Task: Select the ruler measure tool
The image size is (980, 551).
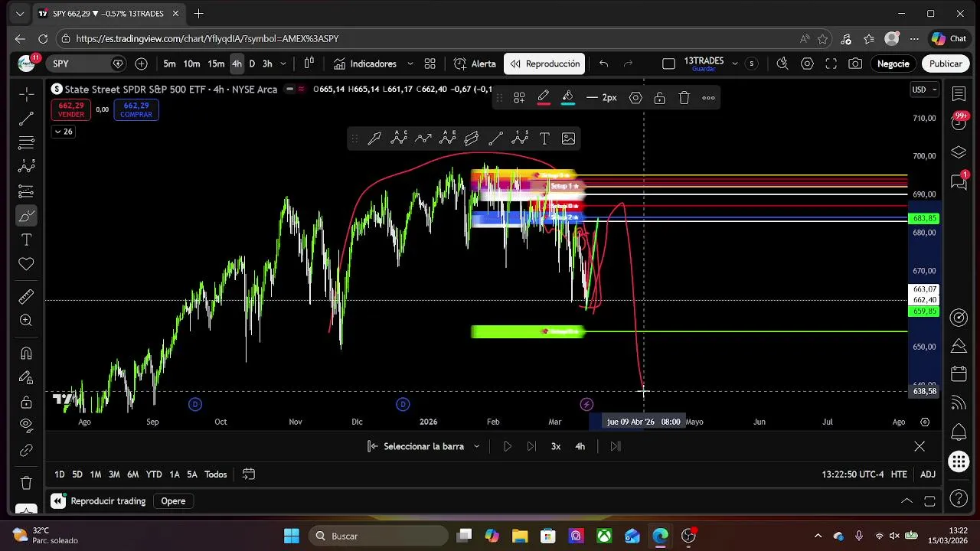Action: click(26, 296)
